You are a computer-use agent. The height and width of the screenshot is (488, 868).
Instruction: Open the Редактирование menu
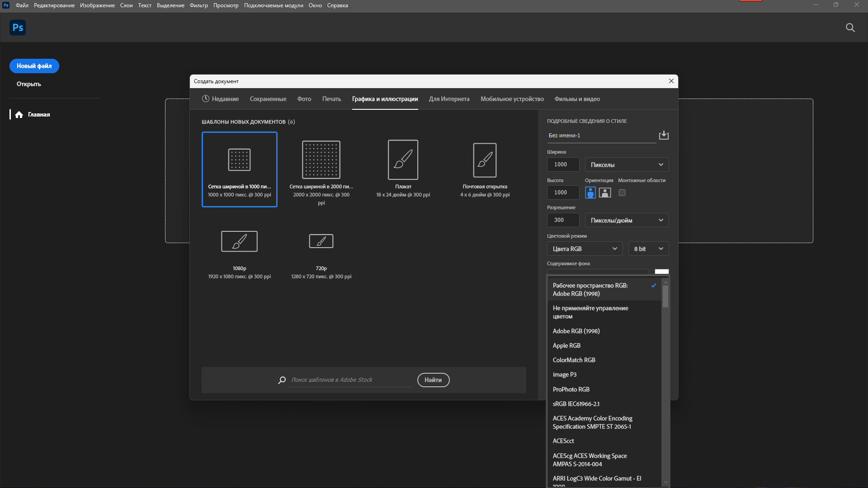(54, 5)
